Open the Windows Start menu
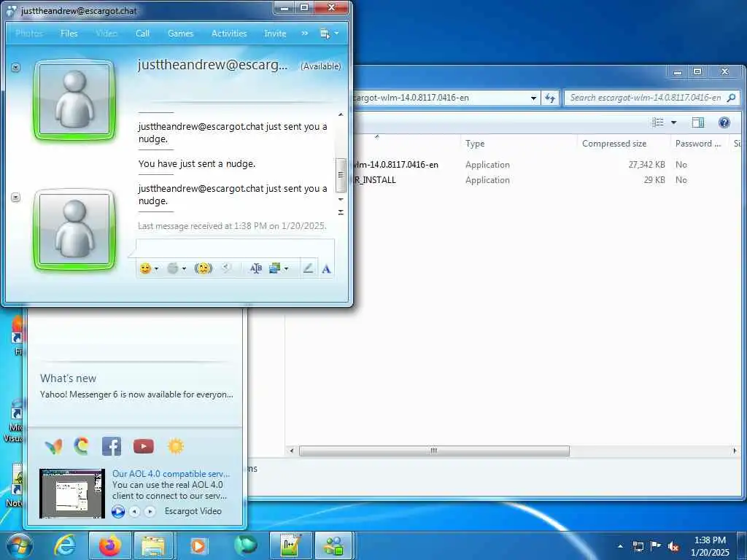Image resolution: width=747 pixels, height=560 pixels. [x=19, y=545]
